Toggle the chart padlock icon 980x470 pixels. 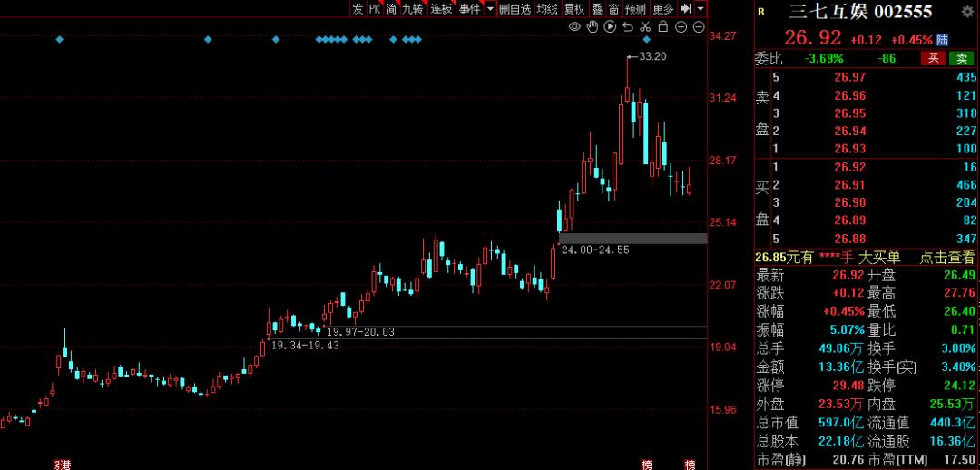pyautogui.click(x=663, y=27)
